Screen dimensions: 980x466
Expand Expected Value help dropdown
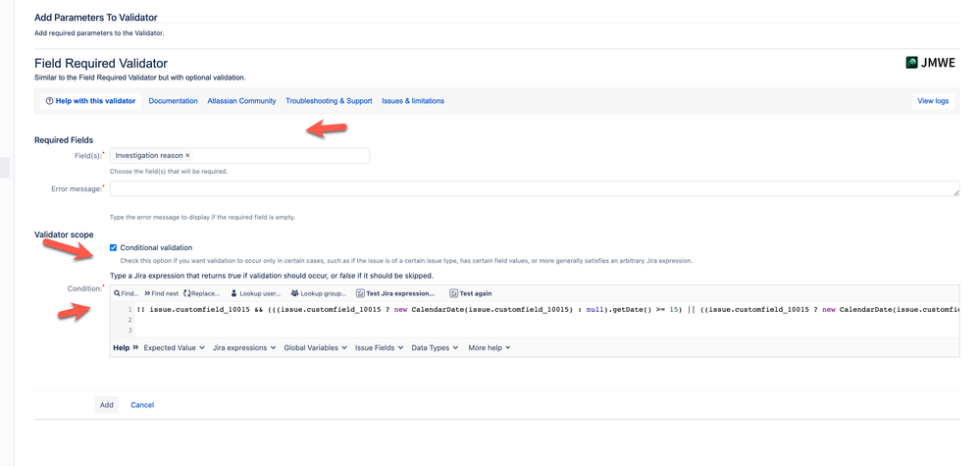175,348
